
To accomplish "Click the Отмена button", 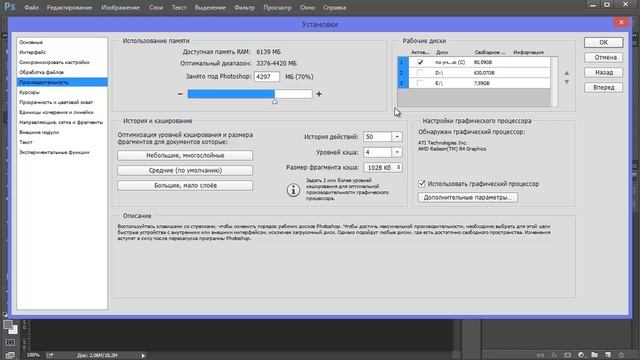I will click(603, 58).
